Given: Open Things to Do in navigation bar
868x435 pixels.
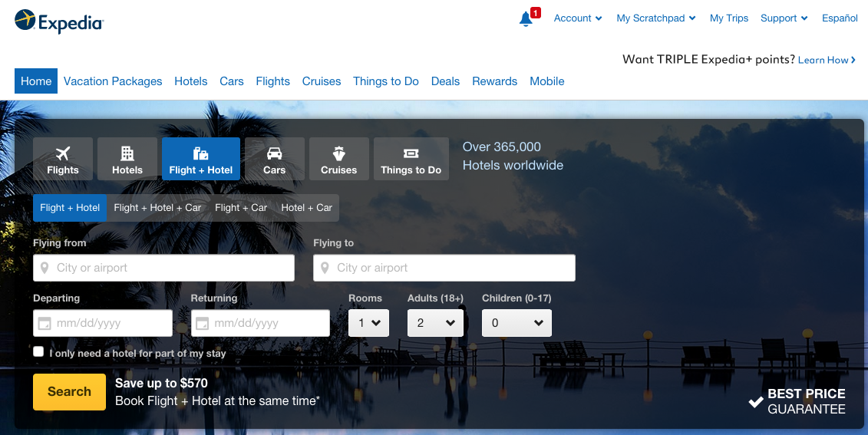Looking at the screenshot, I should coord(386,81).
